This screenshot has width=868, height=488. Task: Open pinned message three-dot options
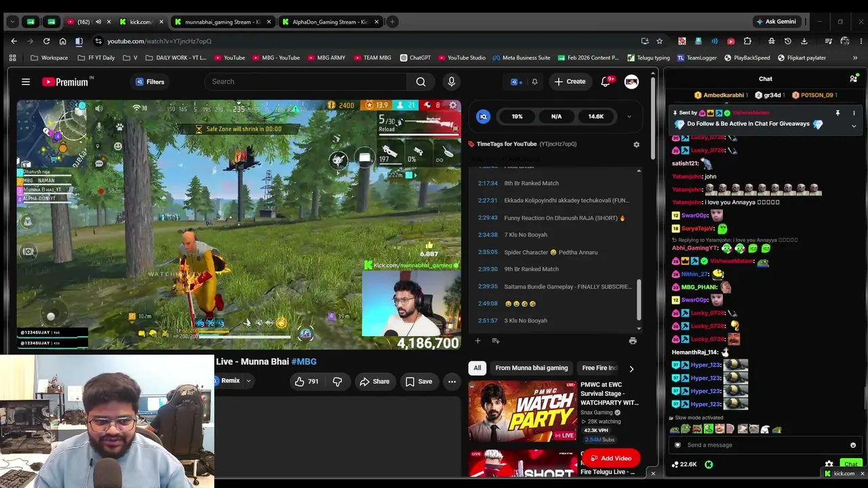pyautogui.click(x=854, y=113)
